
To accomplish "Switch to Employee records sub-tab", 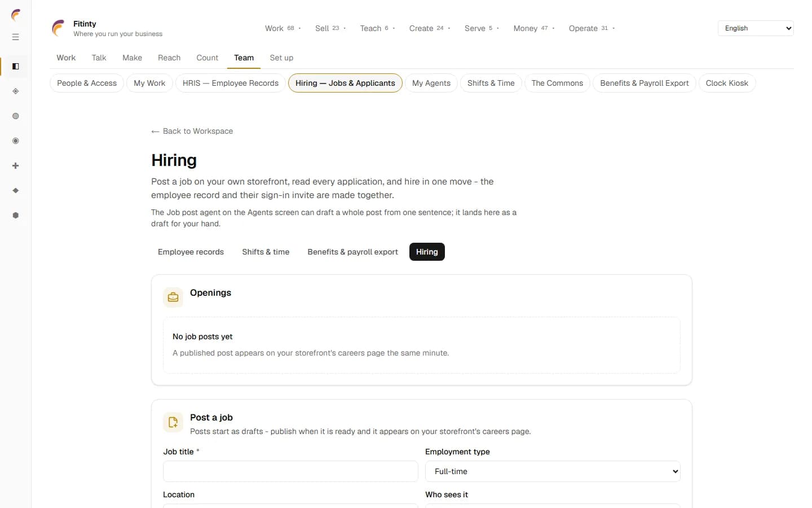I will 191,252.
